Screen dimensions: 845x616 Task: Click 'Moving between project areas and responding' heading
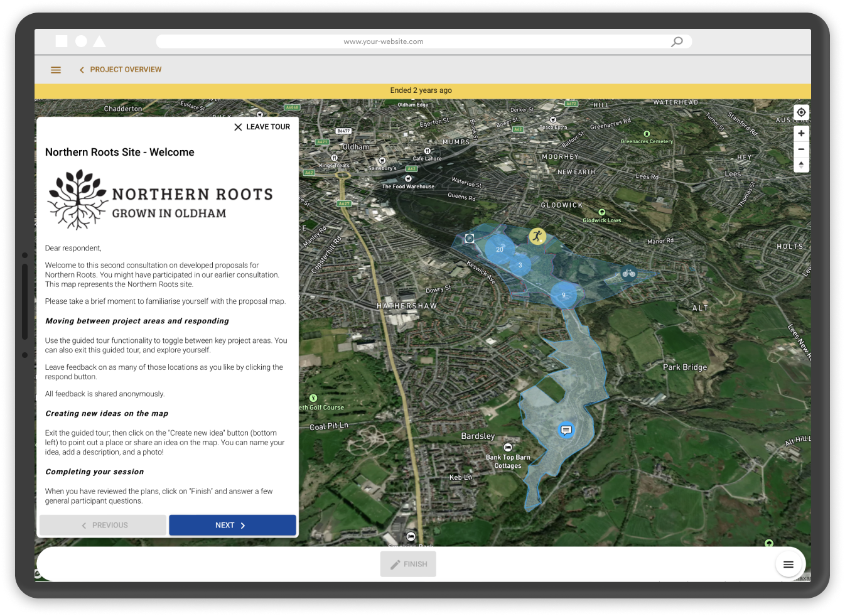[x=137, y=321]
